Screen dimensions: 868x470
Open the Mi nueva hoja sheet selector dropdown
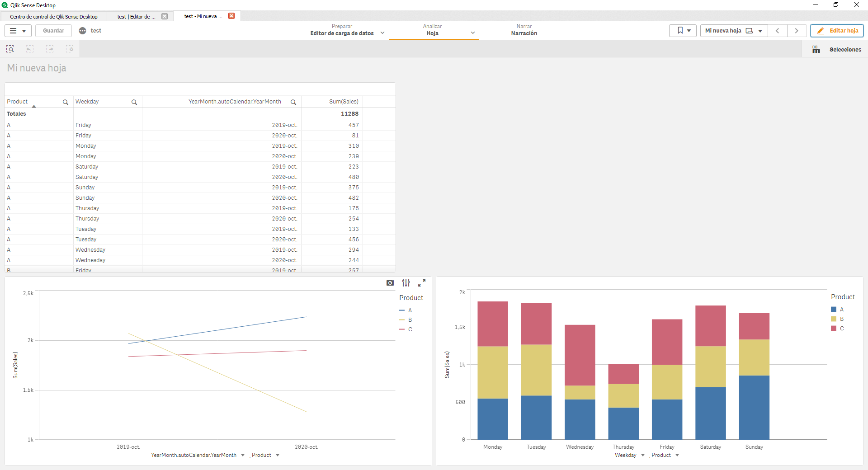(759, 31)
